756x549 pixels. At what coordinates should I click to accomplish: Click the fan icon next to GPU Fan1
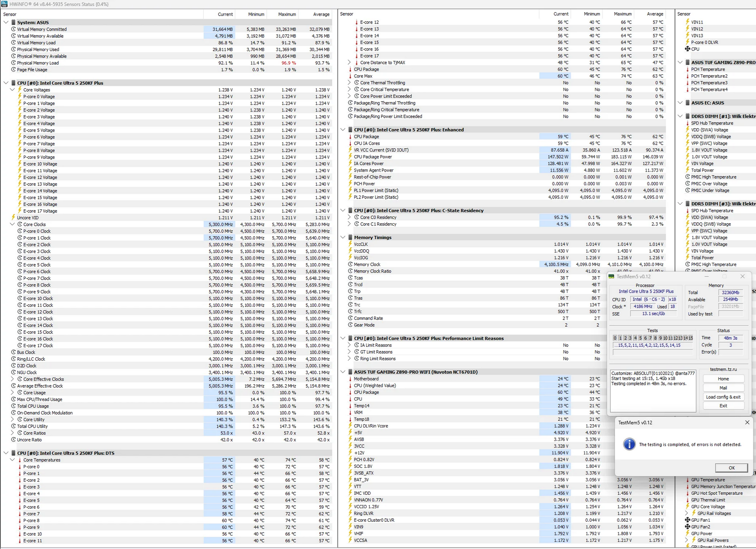coord(688,520)
